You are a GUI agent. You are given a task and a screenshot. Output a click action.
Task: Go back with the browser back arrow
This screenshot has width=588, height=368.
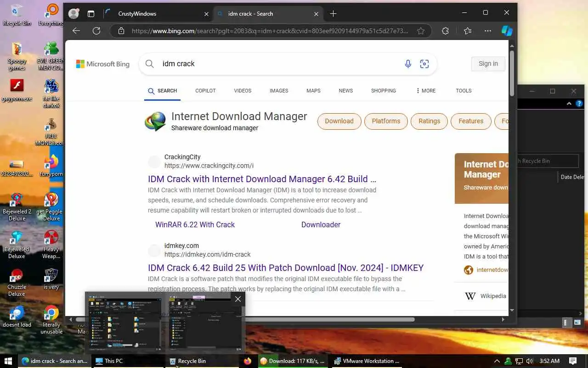click(76, 31)
